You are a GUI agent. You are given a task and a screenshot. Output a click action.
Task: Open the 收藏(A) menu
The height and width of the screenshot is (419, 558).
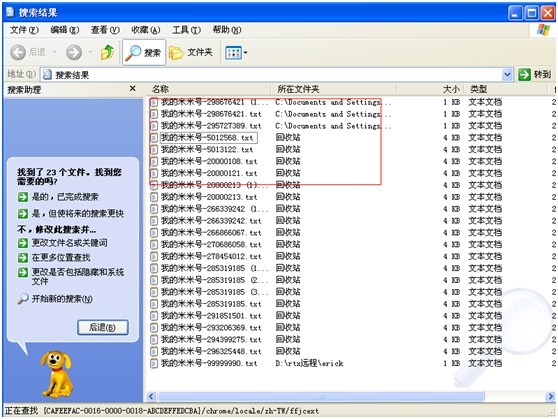tap(146, 30)
